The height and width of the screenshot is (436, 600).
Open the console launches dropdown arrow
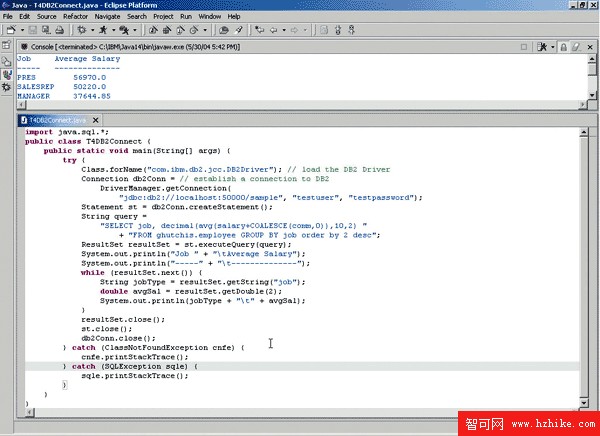(x=553, y=47)
